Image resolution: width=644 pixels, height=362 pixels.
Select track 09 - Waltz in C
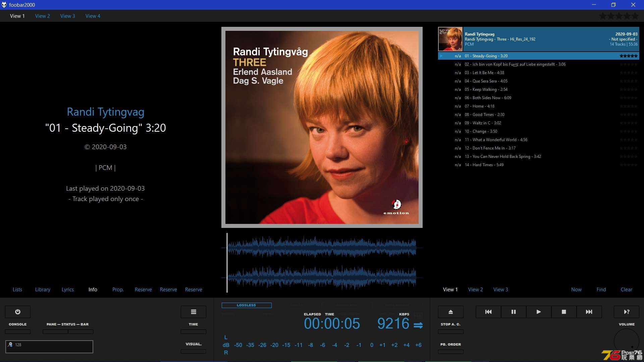539,123
